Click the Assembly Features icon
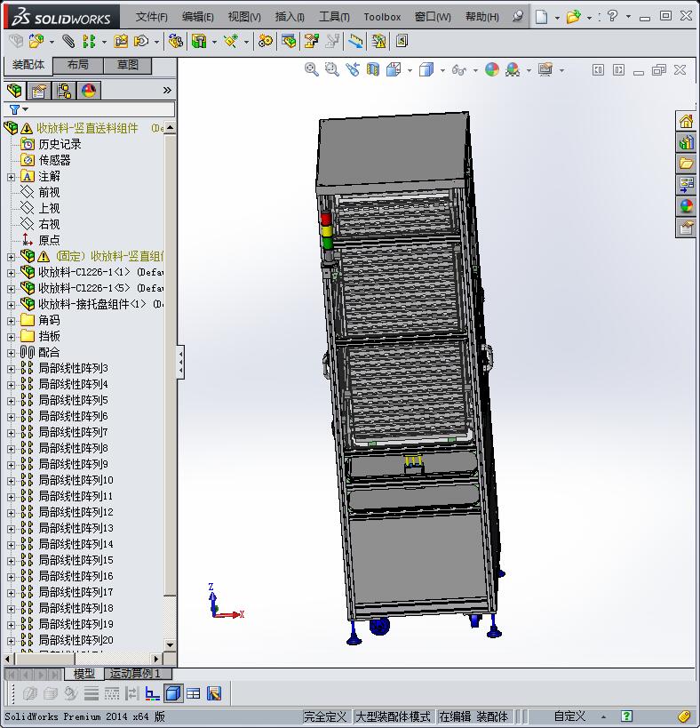The image size is (700, 728). pyautogui.click(x=199, y=41)
